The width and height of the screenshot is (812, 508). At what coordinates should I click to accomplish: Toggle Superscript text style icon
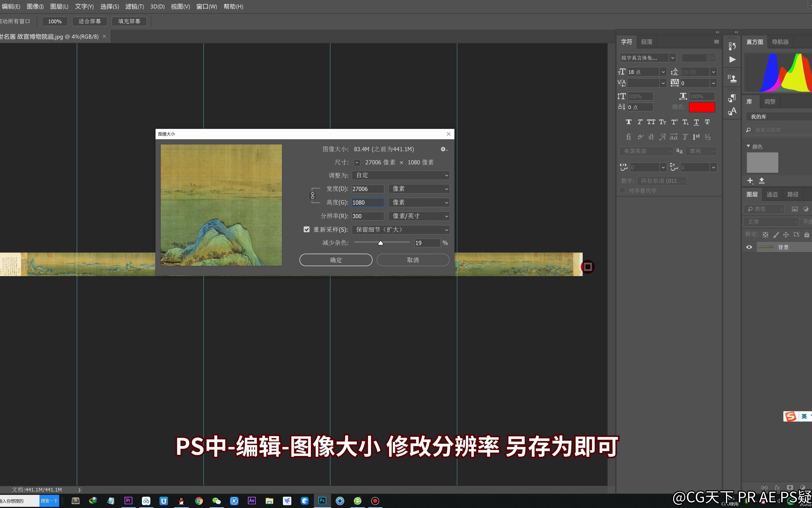click(x=674, y=122)
